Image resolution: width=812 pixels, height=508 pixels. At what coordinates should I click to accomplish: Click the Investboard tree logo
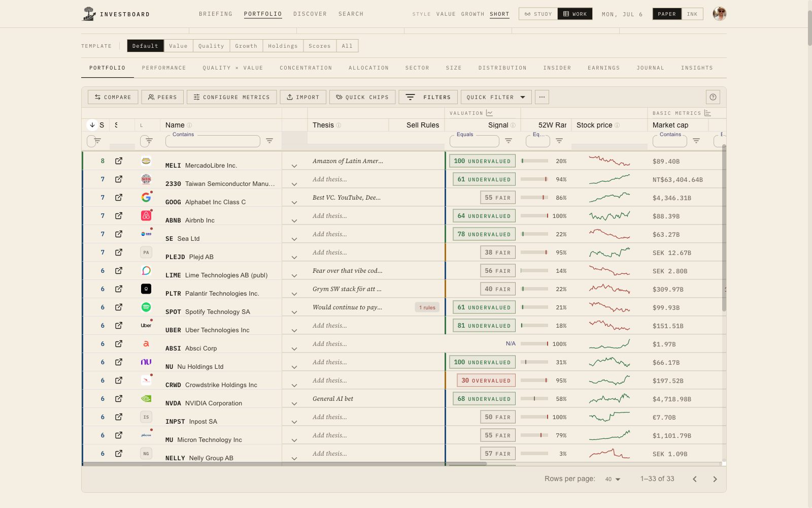click(89, 14)
